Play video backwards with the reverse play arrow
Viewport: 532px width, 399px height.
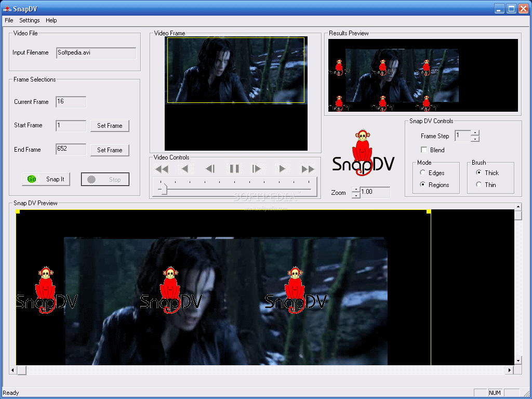pyautogui.click(x=185, y=169)
